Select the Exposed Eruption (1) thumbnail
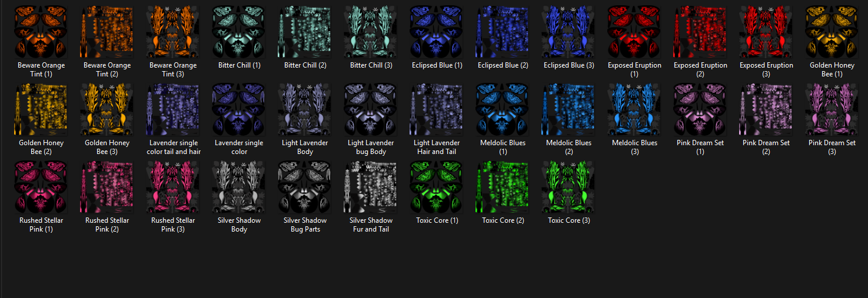 pyautogui.click(x=634, y=32)
